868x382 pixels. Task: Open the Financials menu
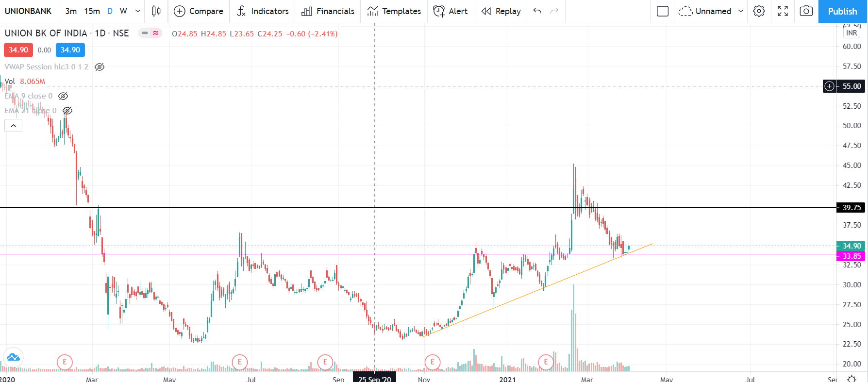pyautogui.click(x=328, y=11)
